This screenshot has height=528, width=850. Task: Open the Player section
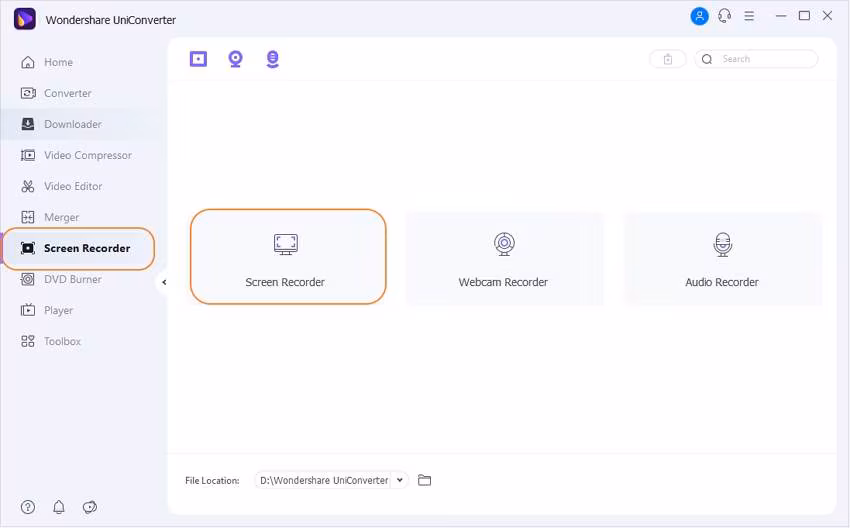(47, 311)
